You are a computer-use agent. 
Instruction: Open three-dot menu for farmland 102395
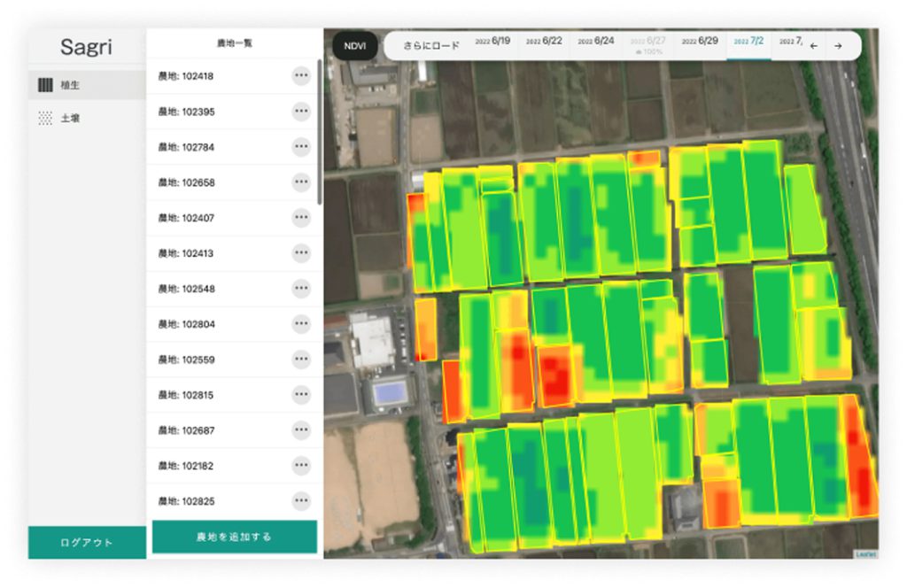click(301, 111)
